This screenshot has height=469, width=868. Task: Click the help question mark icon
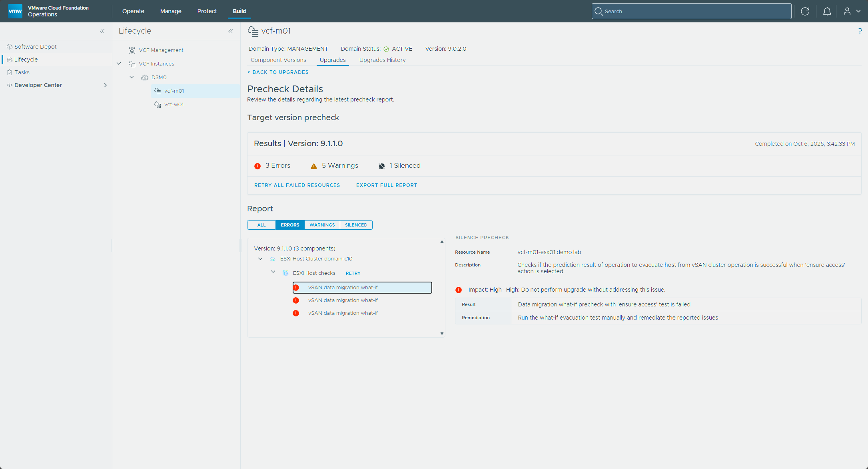(x=860, y=31)
